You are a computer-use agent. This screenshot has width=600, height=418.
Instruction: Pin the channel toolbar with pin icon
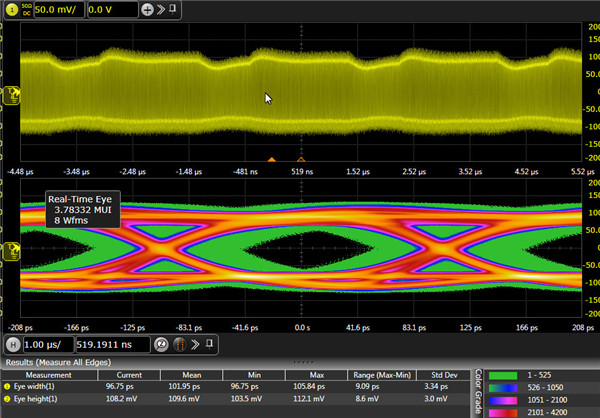(x=174, y=8)
